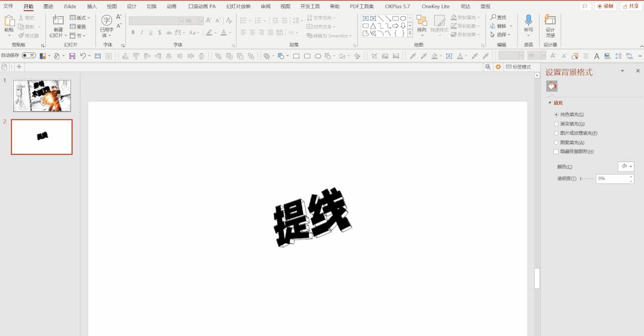Click the 共享 share button

tap(630, 6)
